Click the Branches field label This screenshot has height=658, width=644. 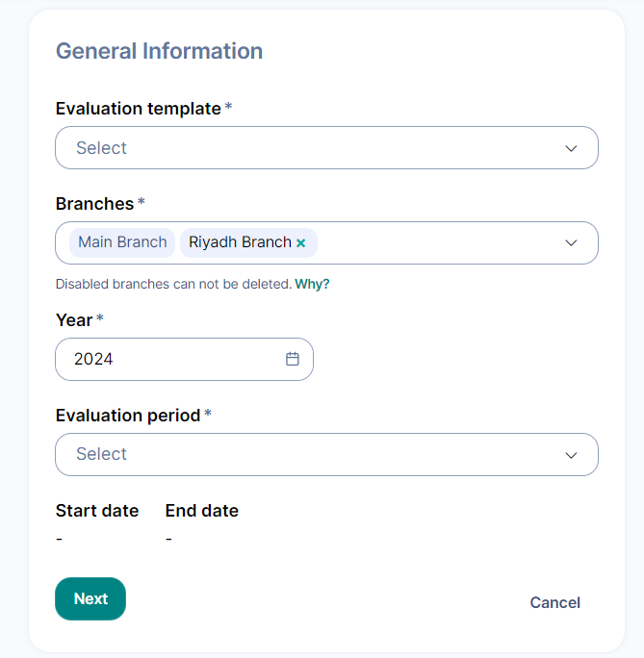[x=94, y=204]
